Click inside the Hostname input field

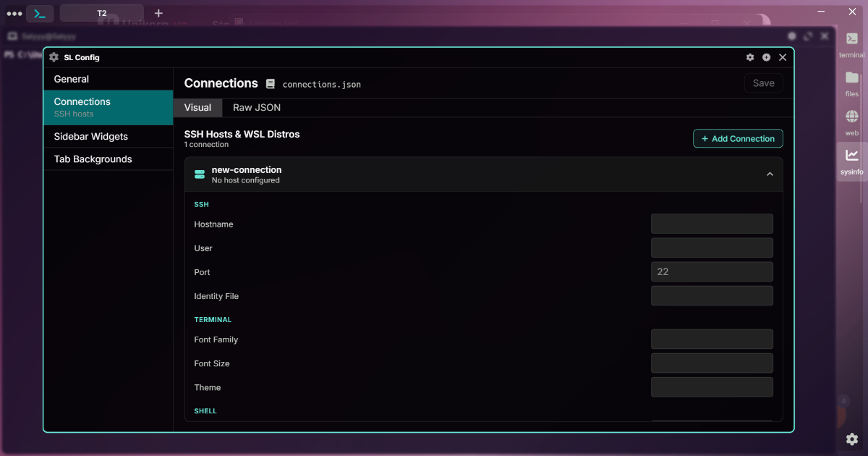(712, 224)
